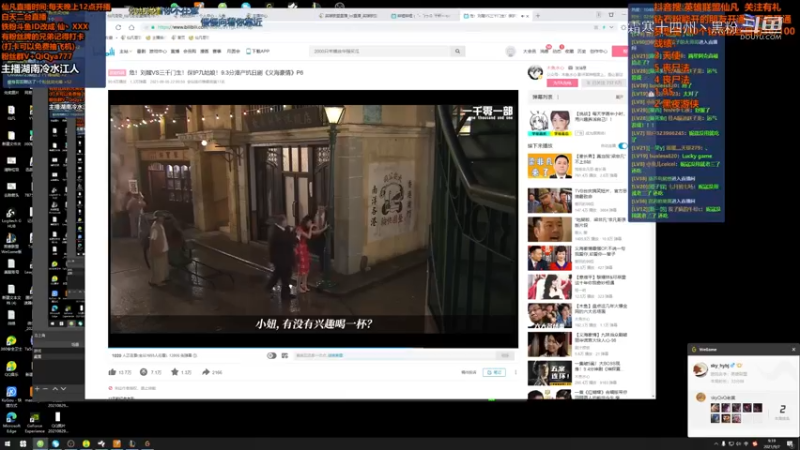The image size is (800, 450).
Task: Open recommended video with man's face thumbnail
Action: pos(549,229)
